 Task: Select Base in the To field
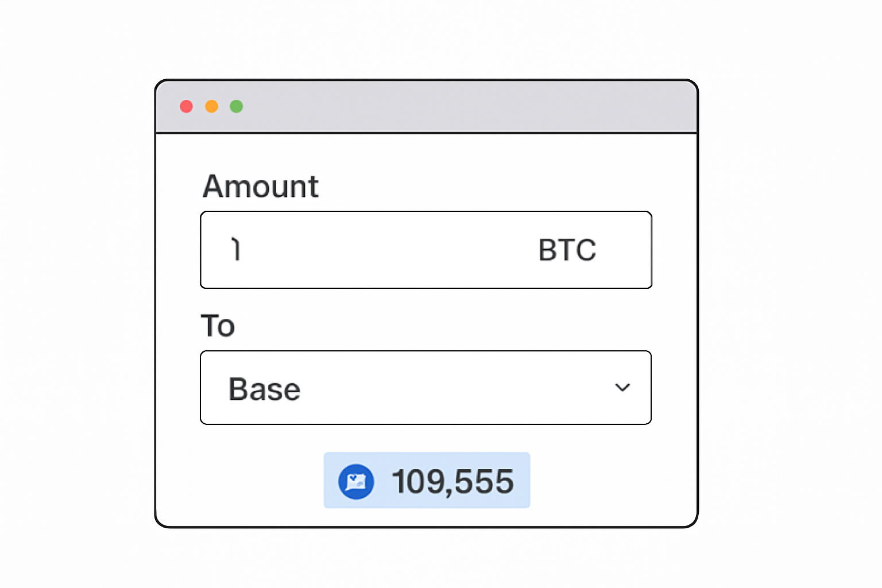[x=264, y=388]
